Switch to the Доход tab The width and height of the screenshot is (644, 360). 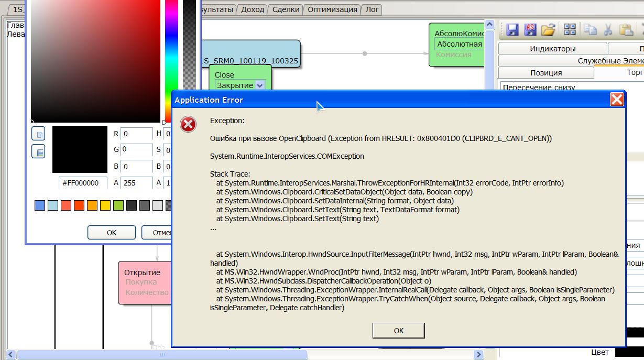253,9
